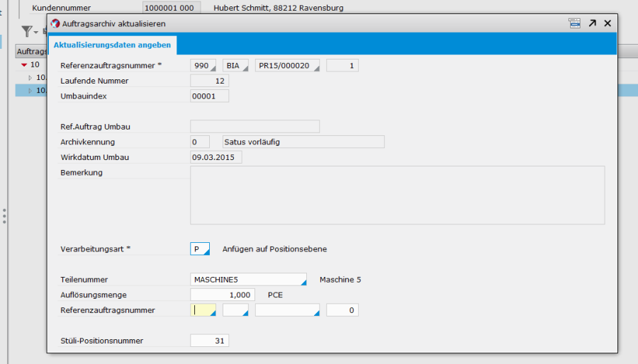Close the Auftragsarchiv aktualisieren dialog
This screenshot has width=638, height=364.
coord(608,23)
